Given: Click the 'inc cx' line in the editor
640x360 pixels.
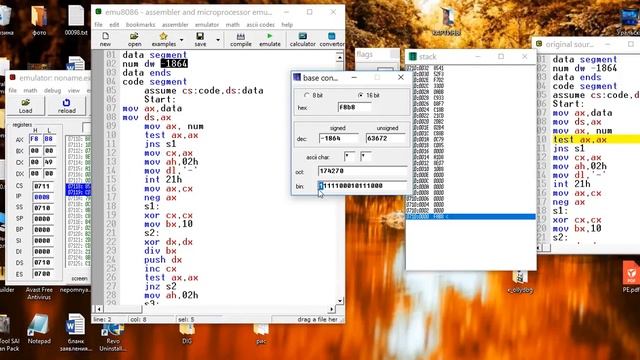Looking at the screenshot, I should click(160, 269).
